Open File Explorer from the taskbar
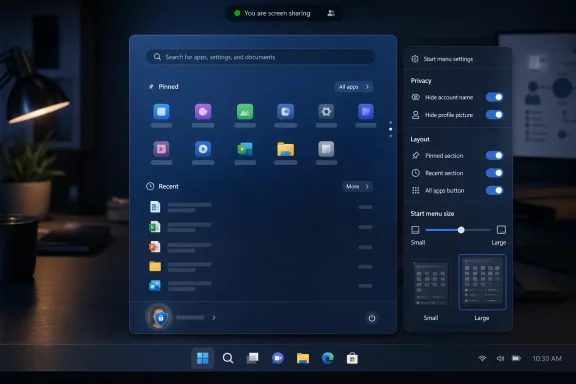Screen dimensions: 576x384 point(303,358)
